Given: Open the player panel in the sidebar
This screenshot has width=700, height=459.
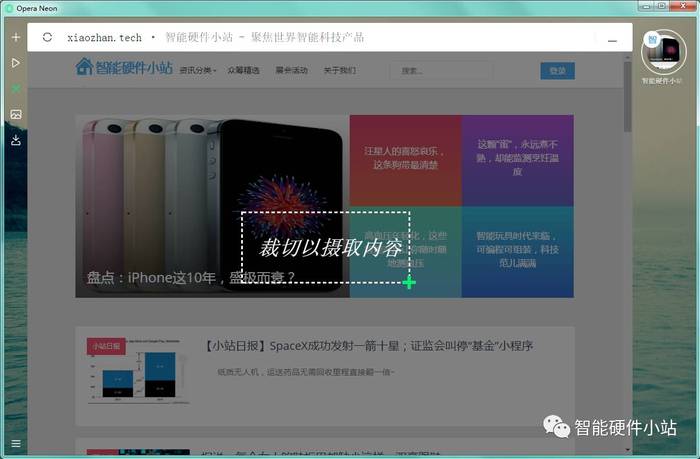Looking at the screenshot, I should (x=16, y=63).
